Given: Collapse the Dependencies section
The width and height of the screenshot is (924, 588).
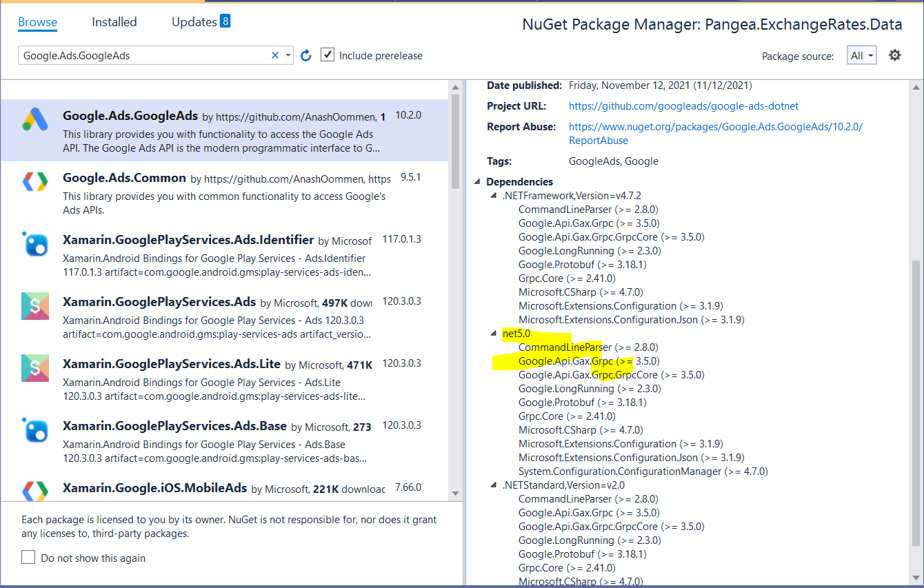Looking at the screenshot, I should pos(478,181).
